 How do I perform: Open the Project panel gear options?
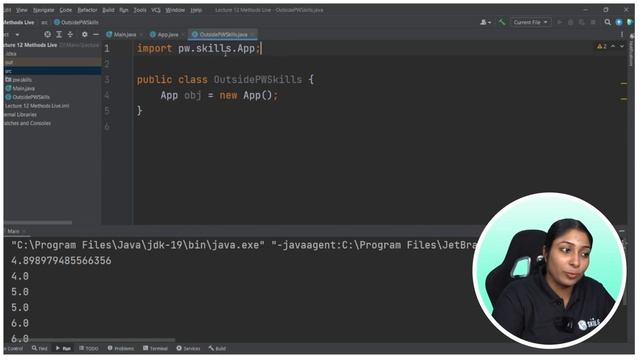[x=84, y=35]
